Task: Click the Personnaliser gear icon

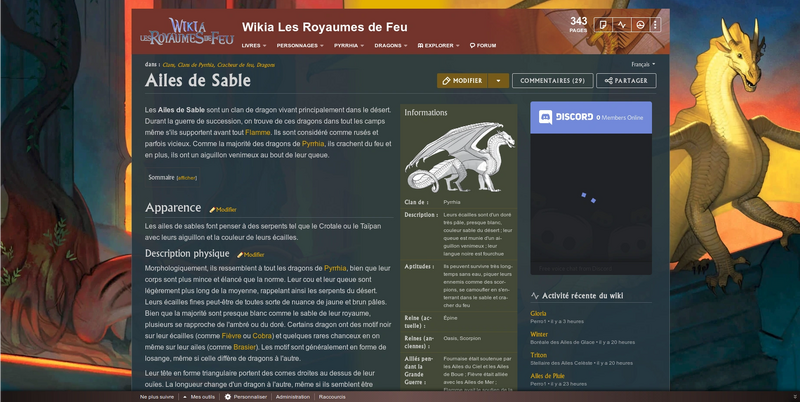Action: pyautogui.click(x=228, y=396)
